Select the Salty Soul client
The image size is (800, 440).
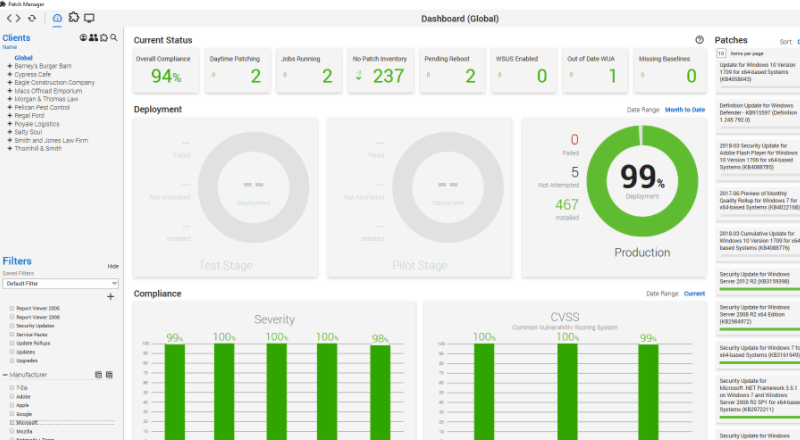click(28, 132)
